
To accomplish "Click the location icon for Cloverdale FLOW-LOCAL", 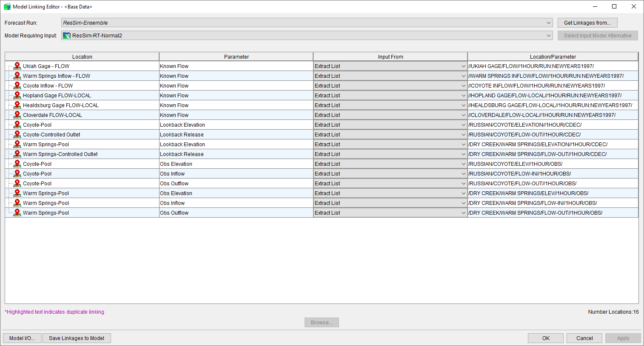I will (17, 115).
